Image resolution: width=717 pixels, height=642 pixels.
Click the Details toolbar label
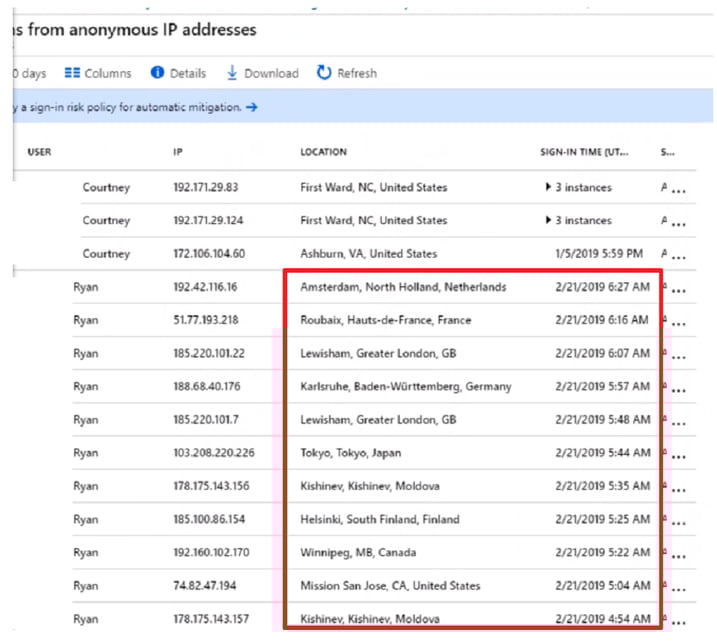point(187,73)
